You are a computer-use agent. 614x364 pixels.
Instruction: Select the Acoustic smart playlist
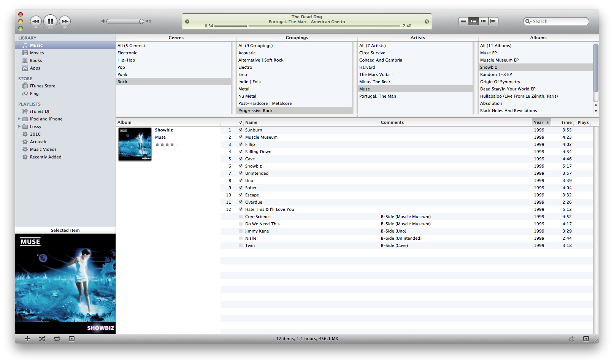click(x=65, y=142)
